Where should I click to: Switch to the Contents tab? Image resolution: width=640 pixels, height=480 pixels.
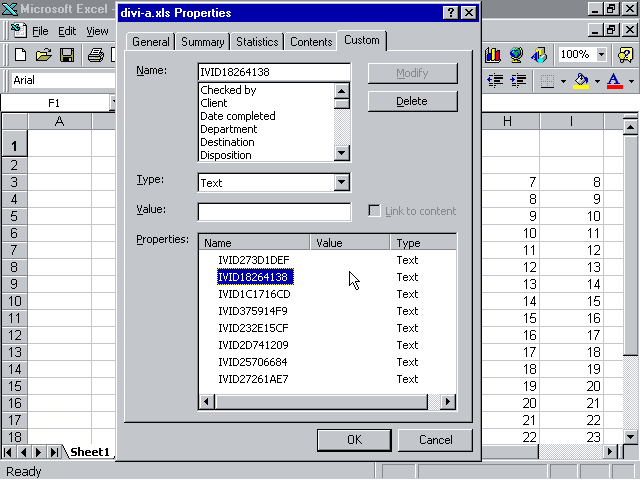[311, 42]
